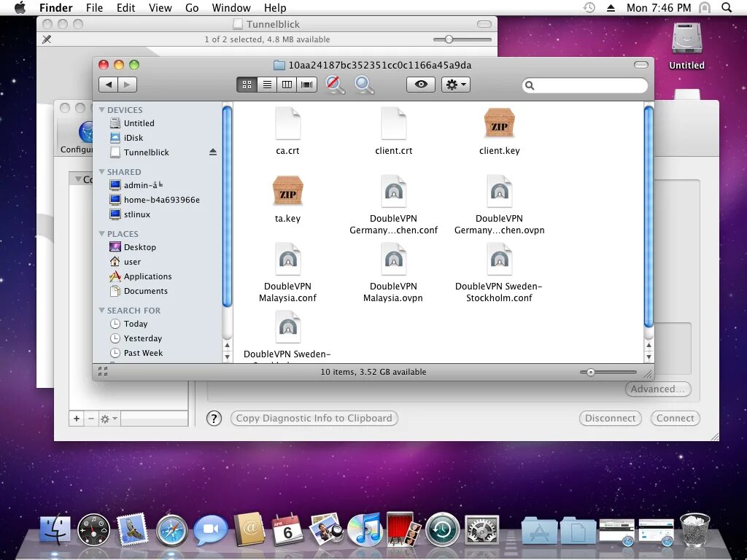The image size is (747, 560).
Task: Select DoubleVPN Germany chen.ovpn file
Action: (x=499, y=192)
